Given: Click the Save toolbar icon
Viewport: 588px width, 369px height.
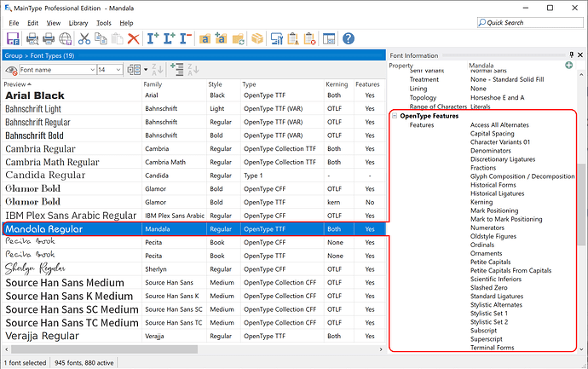Looking at the screenshot, I should (x=14, y=38).
